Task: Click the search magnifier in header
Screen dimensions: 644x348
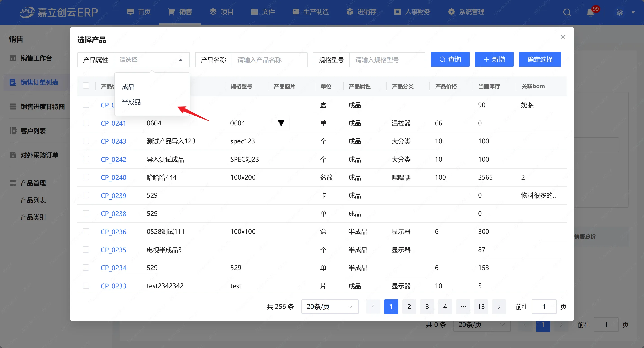Action: click(x=567, y=12)
